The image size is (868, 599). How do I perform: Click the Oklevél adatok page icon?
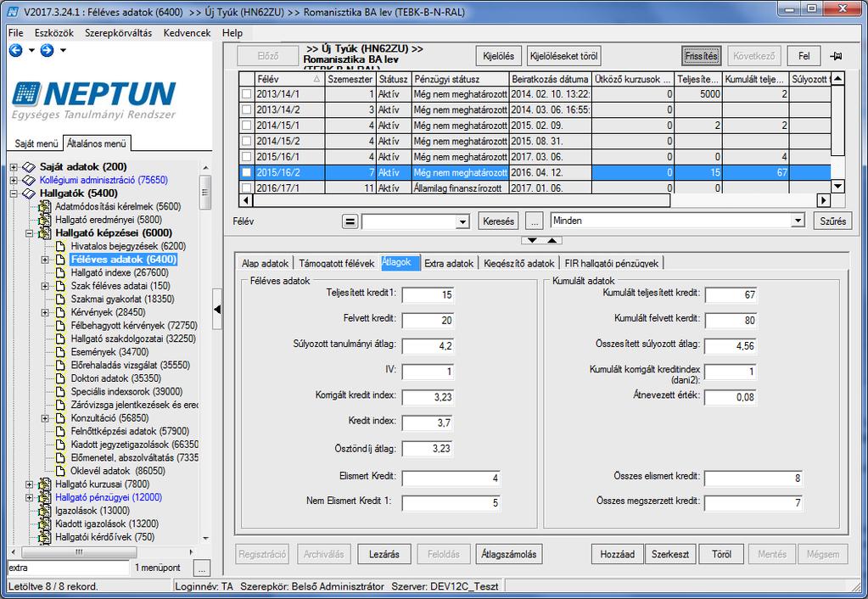[x=60, y=471]
